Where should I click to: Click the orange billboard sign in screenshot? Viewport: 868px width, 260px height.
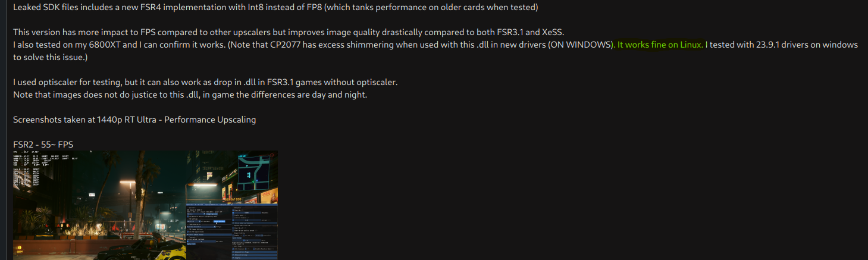(x=269, y=196)
